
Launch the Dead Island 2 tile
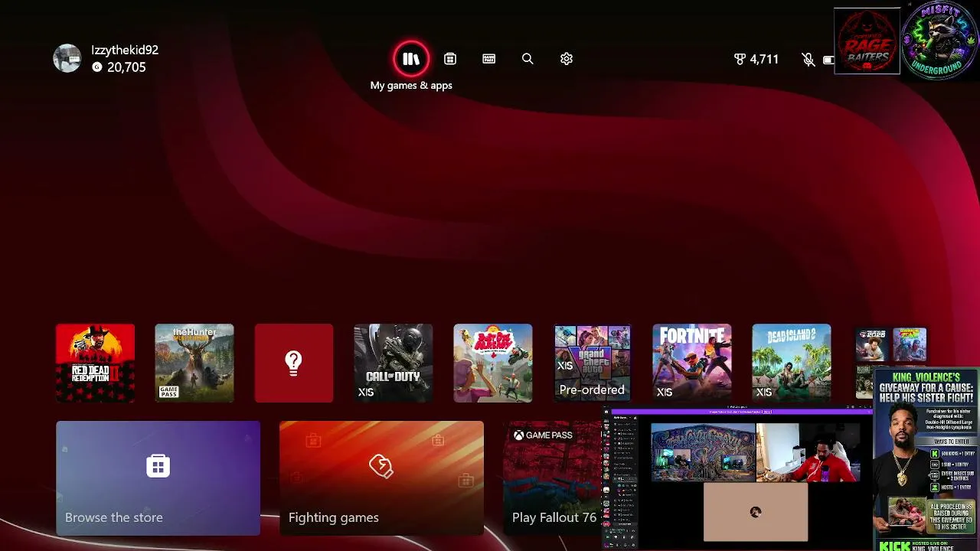(x=792, y=363)
